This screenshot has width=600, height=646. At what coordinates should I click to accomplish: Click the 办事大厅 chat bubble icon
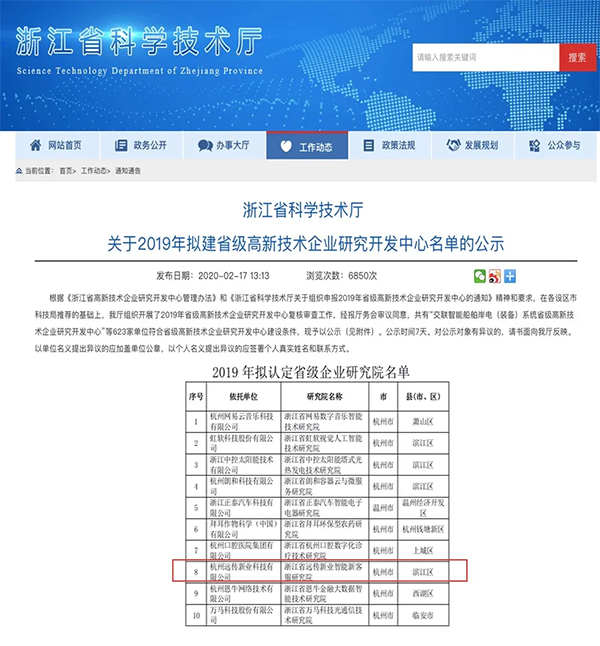click(204, 145)
